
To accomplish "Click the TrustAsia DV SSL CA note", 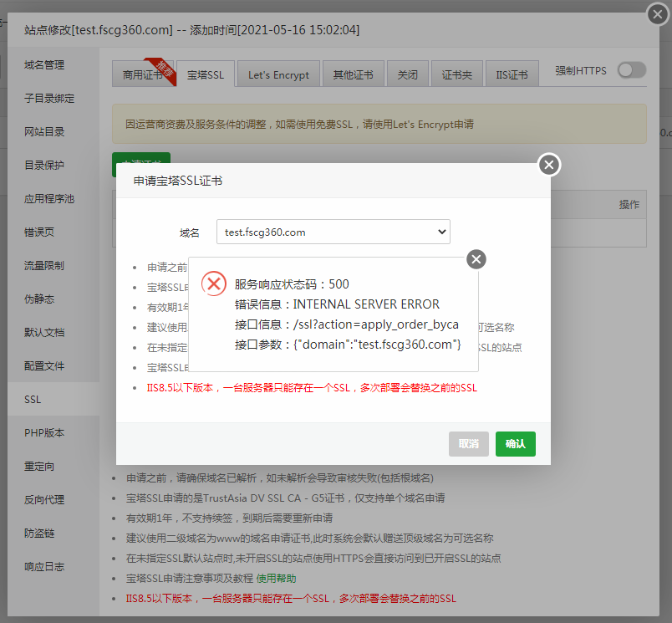I will pyautogui.click(x=285, y=498).
